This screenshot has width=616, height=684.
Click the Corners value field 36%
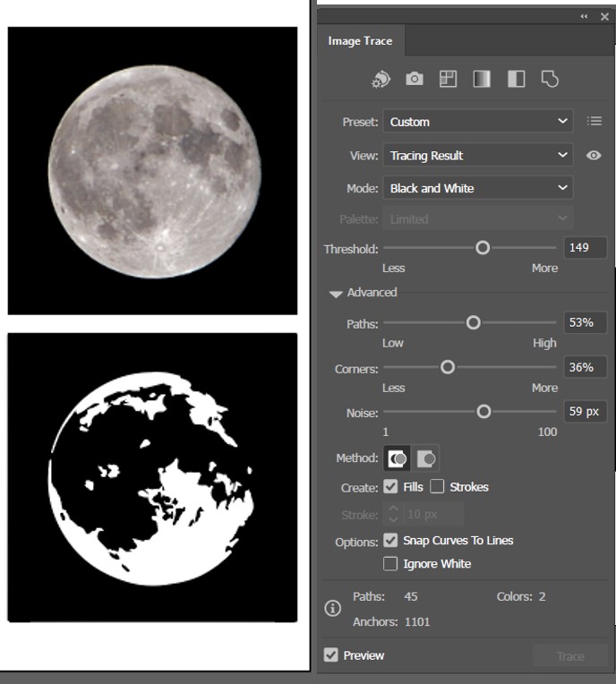585,367
